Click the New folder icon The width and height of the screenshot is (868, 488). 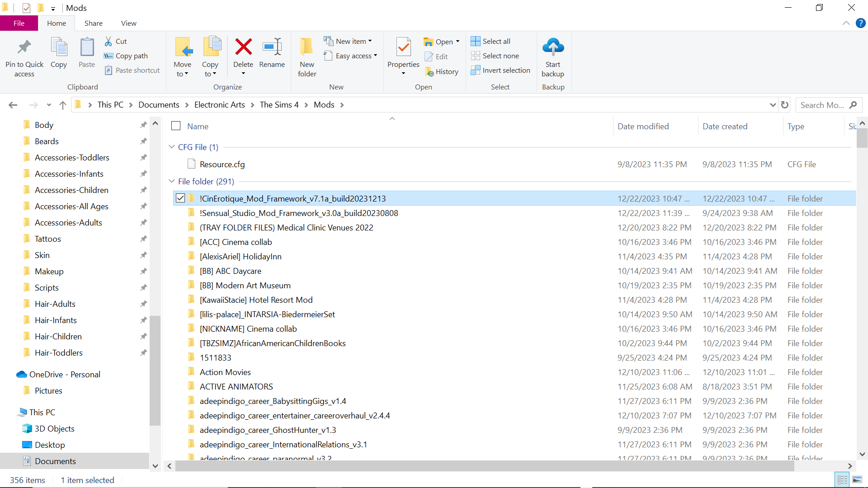tap(307, 47)
